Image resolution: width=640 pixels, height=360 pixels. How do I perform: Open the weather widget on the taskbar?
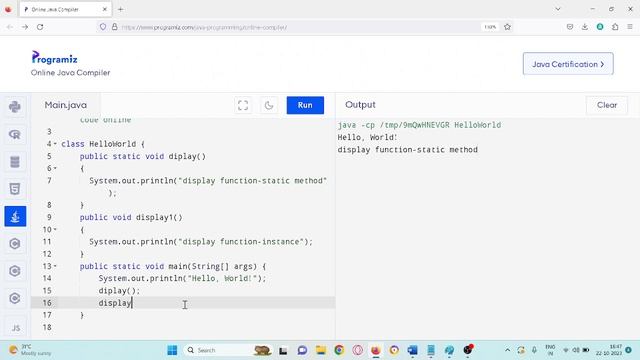pos(31,350)
